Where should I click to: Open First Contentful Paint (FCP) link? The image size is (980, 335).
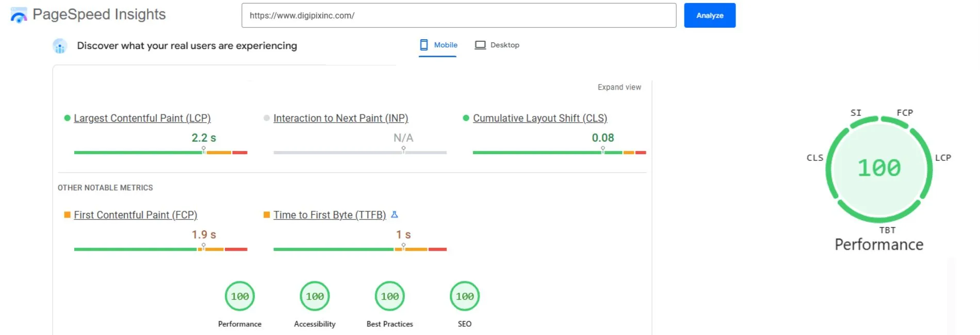[x=135, y=215]
